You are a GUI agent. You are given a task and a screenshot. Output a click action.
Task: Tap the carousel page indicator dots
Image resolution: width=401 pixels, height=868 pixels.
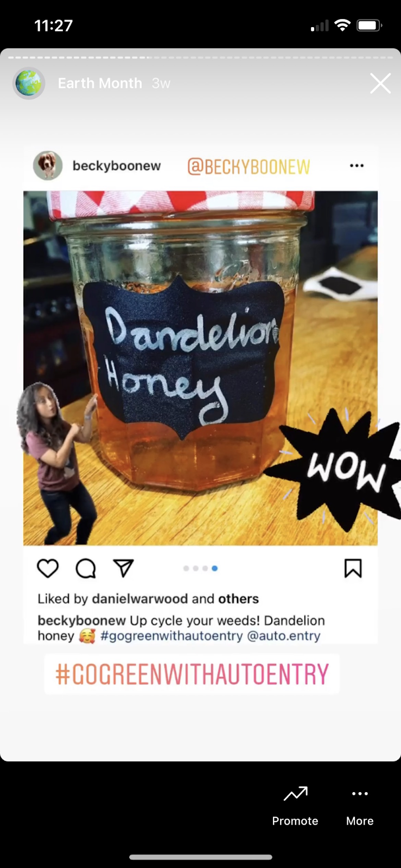click(200, 569)
